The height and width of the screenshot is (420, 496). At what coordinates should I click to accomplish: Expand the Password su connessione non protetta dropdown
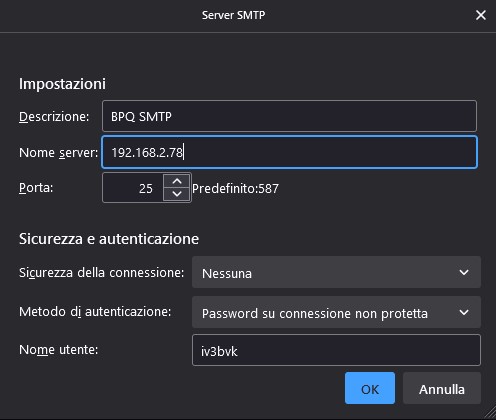[336, 312]
